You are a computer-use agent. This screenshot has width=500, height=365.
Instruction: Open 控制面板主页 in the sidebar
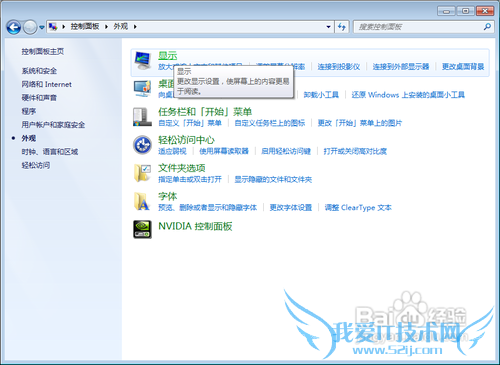coord(43,51)
